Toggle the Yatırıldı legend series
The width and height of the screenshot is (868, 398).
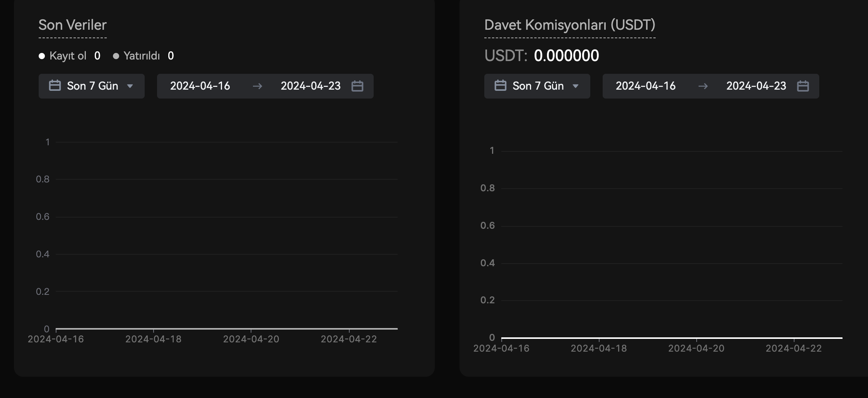click(x=142, y=56)
